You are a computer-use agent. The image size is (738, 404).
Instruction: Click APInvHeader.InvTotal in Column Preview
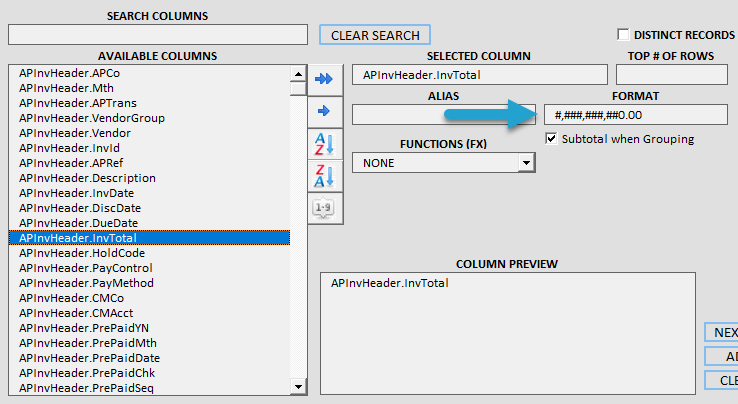click(x=390, y=283)
